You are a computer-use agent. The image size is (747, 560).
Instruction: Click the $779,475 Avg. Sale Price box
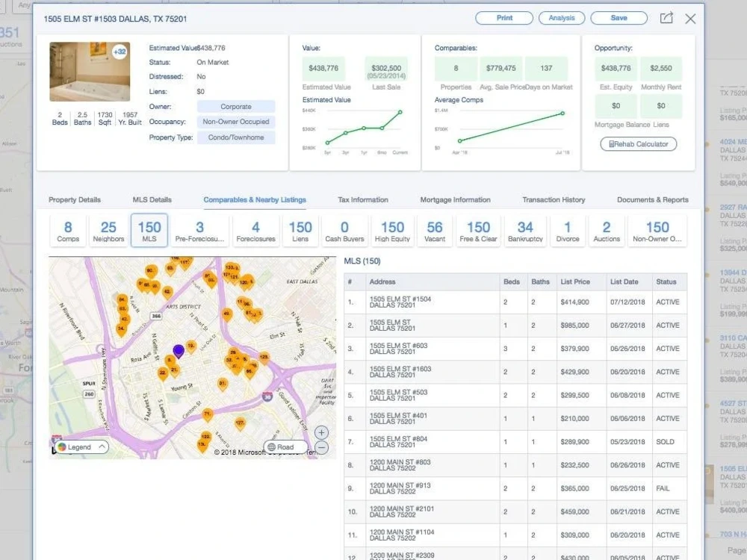pos(500,69)
